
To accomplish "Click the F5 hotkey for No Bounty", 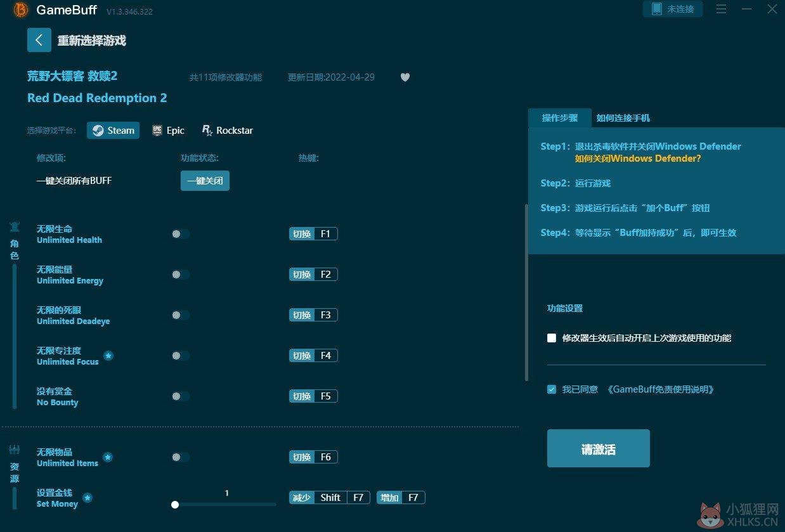I will tap(313, 396).
